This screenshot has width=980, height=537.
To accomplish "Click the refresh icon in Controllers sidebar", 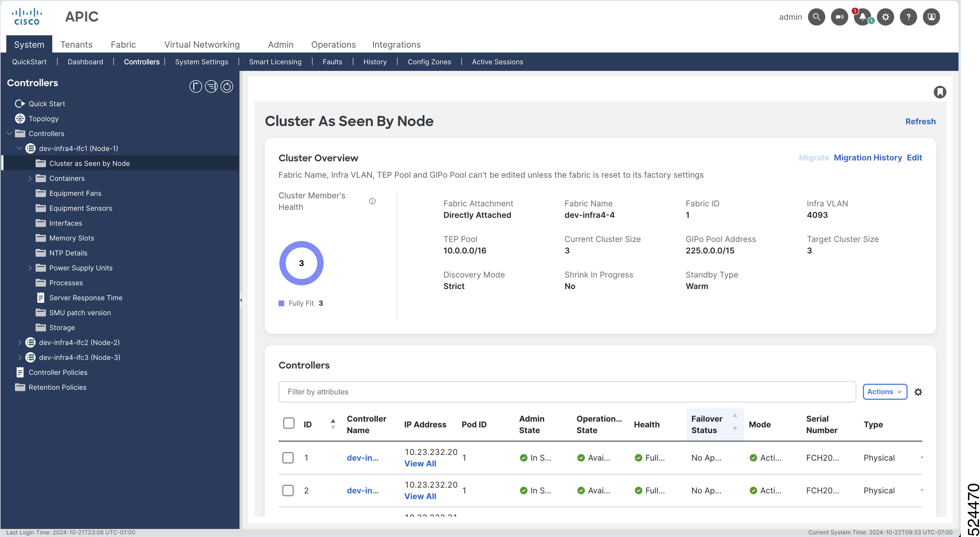I will coord(227,87).
